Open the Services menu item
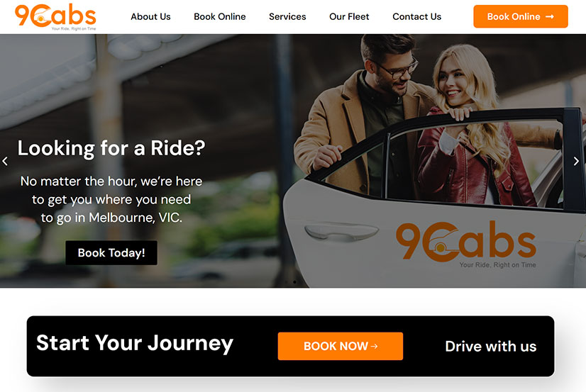 click(287, 17)
